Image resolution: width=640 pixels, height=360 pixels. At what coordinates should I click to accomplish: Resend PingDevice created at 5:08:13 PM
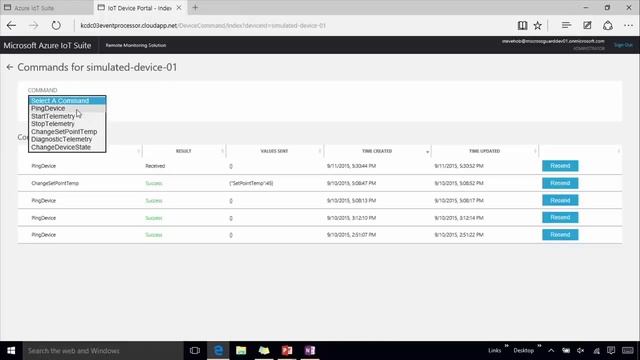tap(560, 200)
